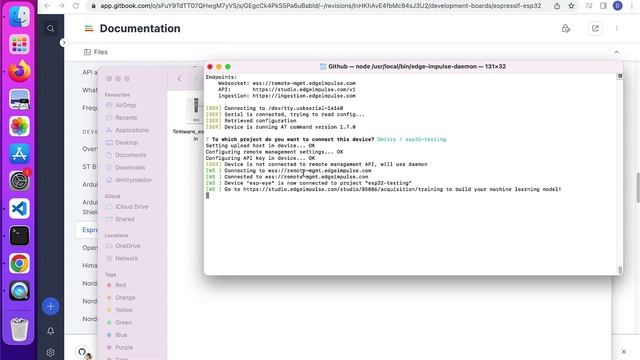The image size is (640, 360).
Task: Open Visual Studio Code from Dock
Action: click(19, 209)
